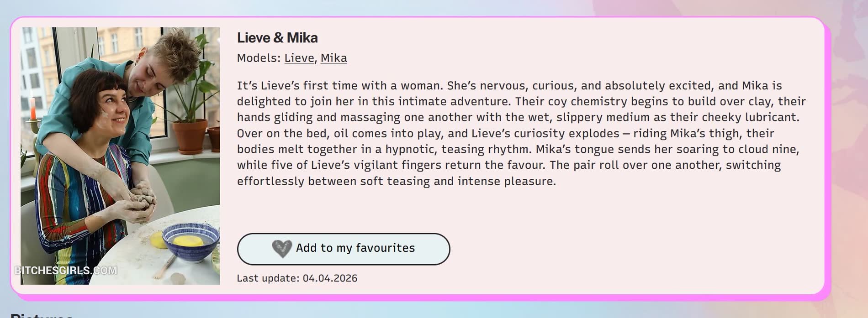Click the word "favourites" on the button
The height and width of the screenshot is (318, 868).
[385, 248]
